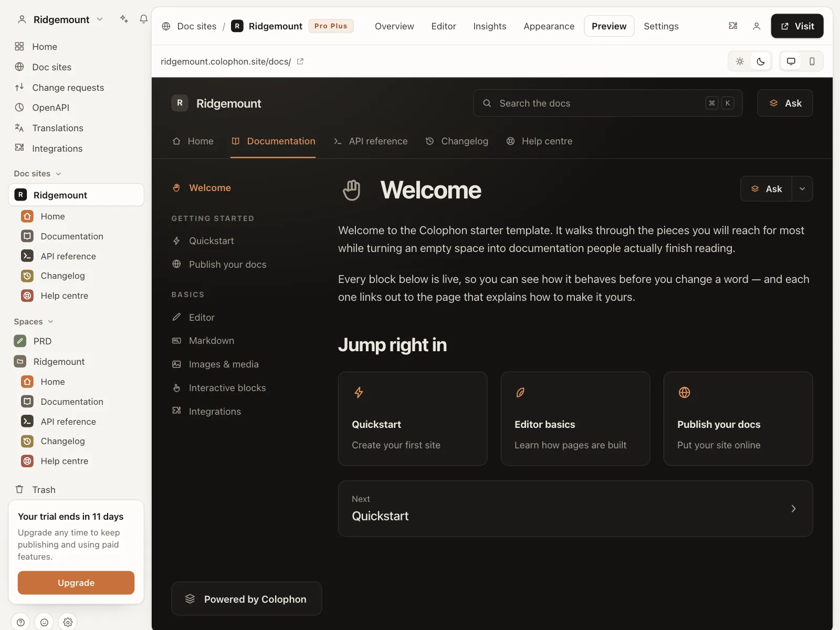Open Changelog tab in preview nav
840x630 pixels.
[457, 141]
